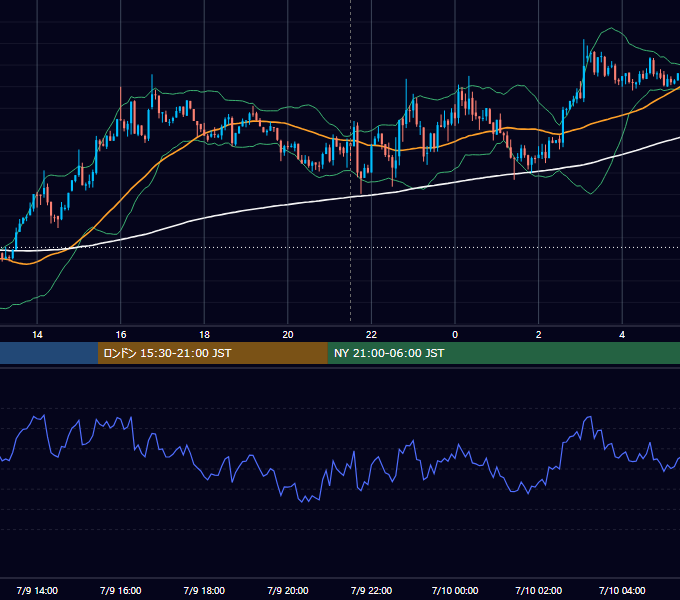680x600 pixels.
Task: Click the 7/10 02:00 time label
Action: (538, 590)
